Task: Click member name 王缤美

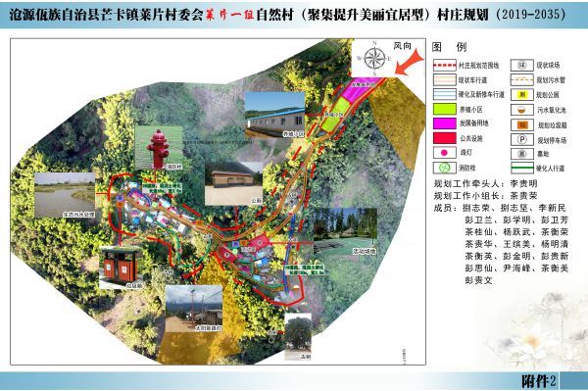Action: (x=517, y=244)
